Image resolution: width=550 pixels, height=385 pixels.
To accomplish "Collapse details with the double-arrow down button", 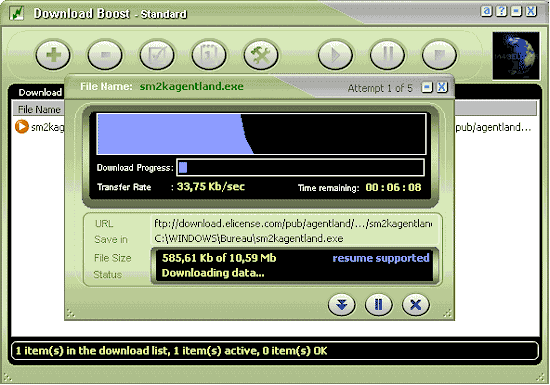I will tap(342, 304).
